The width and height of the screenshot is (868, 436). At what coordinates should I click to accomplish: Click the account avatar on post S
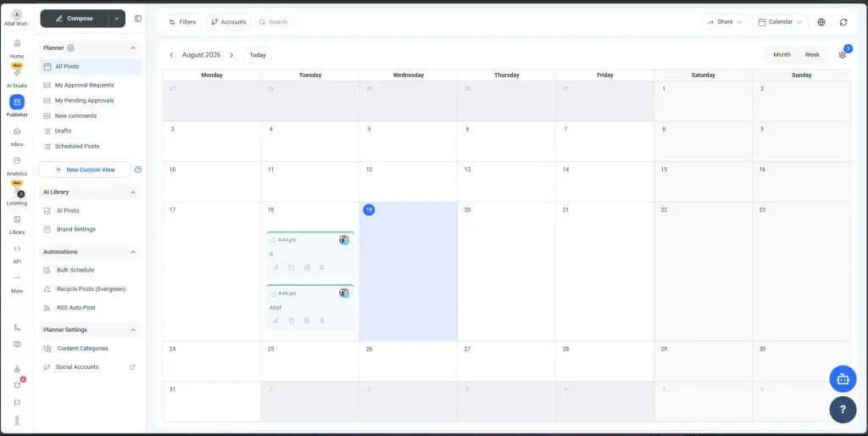click(x=344, y=240)
